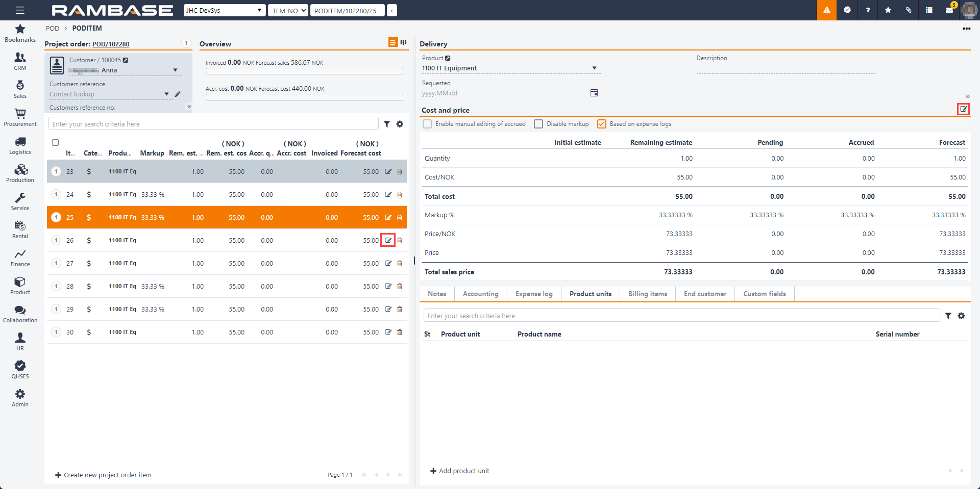Viewport: 980px width, 489px height.
Task: Click Create new project order item
Action: pos(104,475)
